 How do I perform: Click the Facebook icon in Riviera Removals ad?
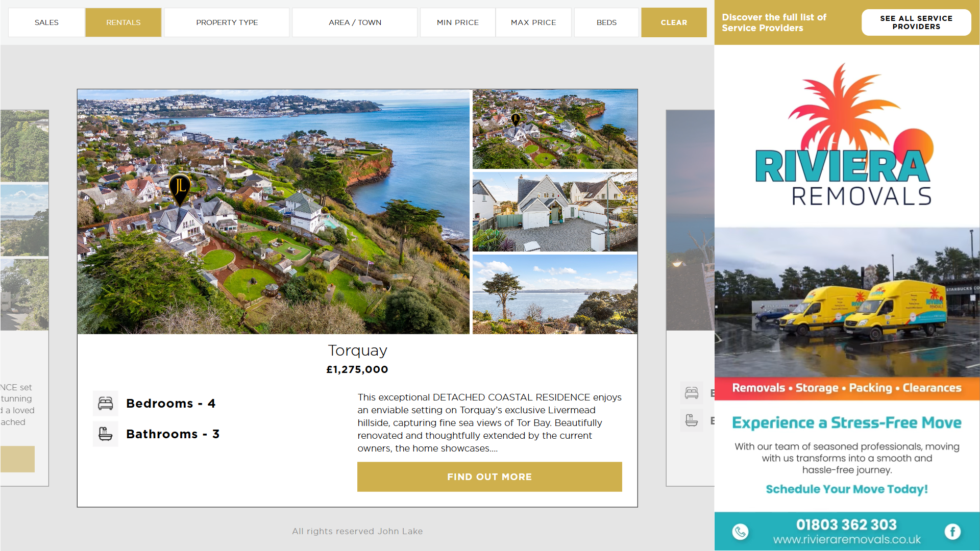tap(952, 532)
